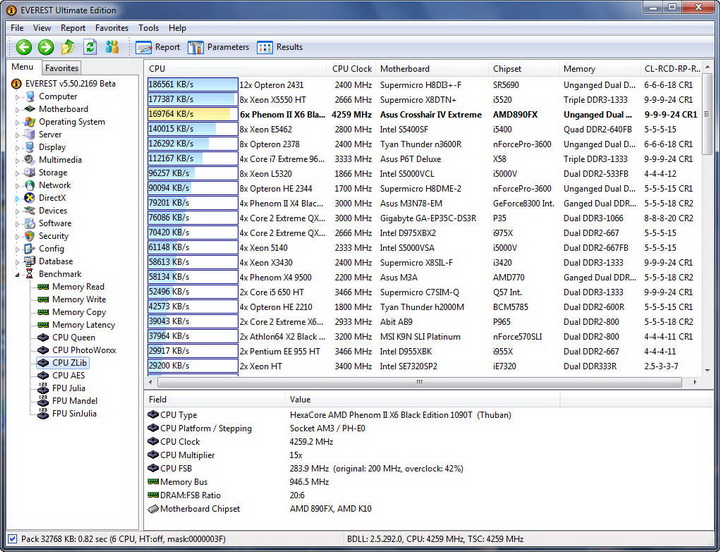The width and height of the screenshot is (720, 552).
Task: Select the Security tree icon
Action: coord(30,236)
